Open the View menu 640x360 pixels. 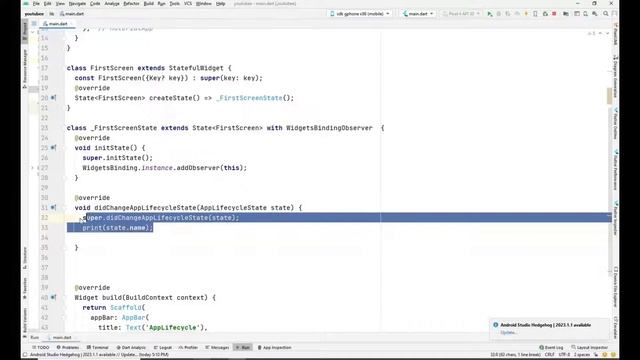point(60,4)
